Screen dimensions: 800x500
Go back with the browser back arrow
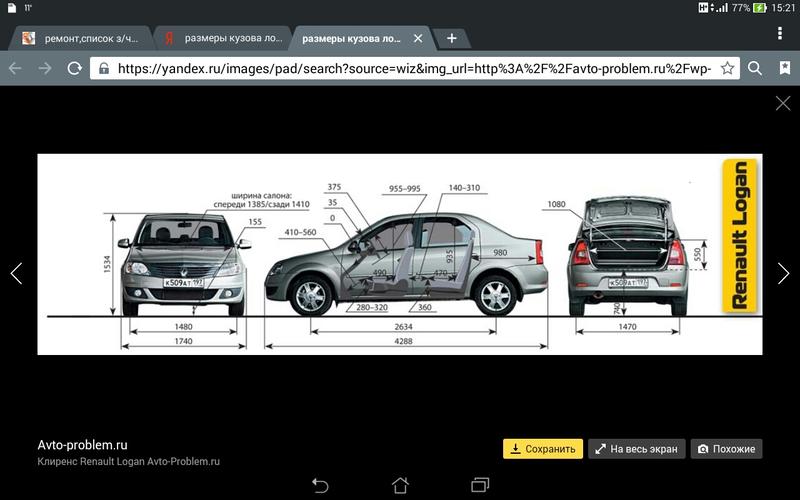click(x=15, y=68)
